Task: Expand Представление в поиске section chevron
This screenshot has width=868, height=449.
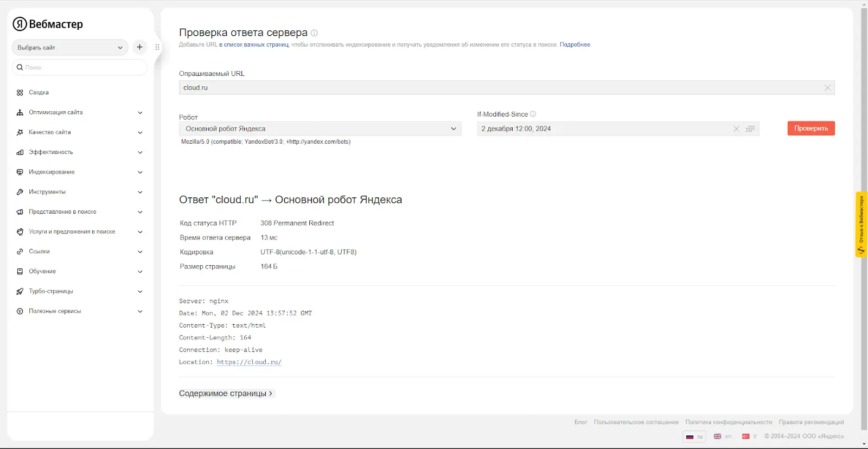Action: coord(140,212)
